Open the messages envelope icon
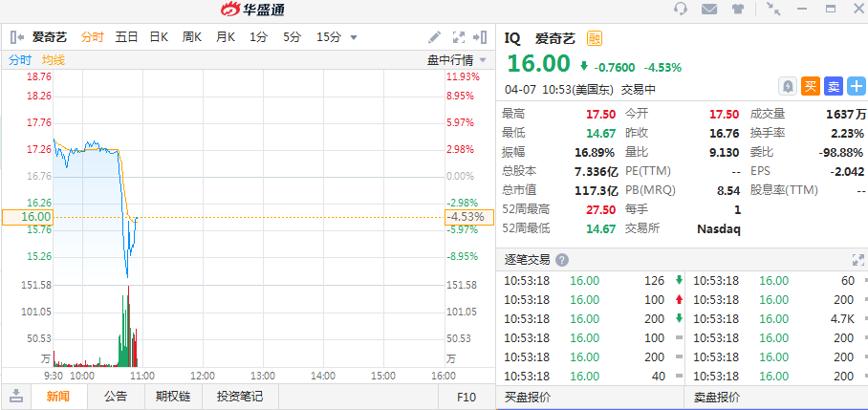 click(708, 10)
